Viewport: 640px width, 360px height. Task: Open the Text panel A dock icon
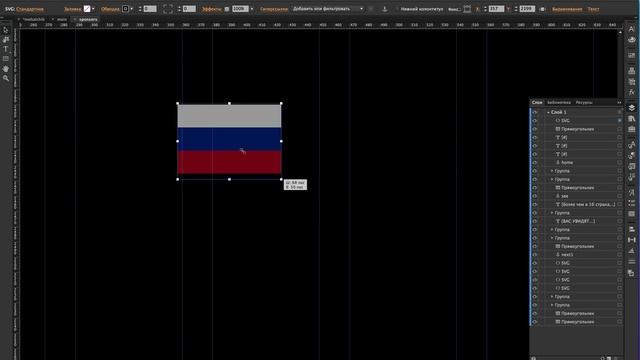click(631, 29)
